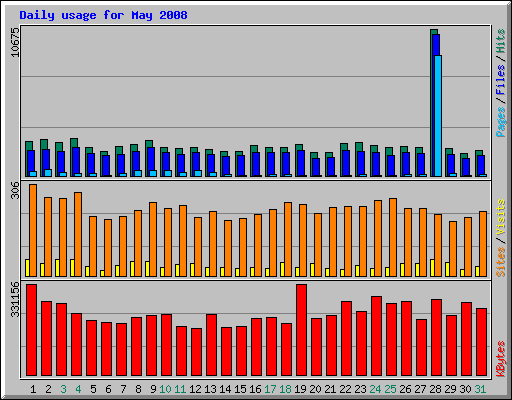Click day 21 on the date axis
Image resolution: width=512 pixels, height=400 pixels.
[330, 389]
